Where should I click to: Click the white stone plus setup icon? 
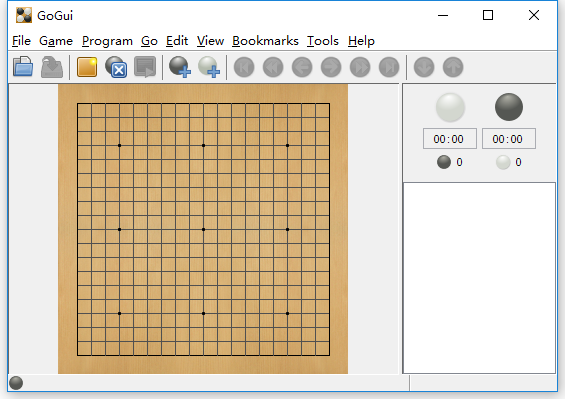[209, 67]
